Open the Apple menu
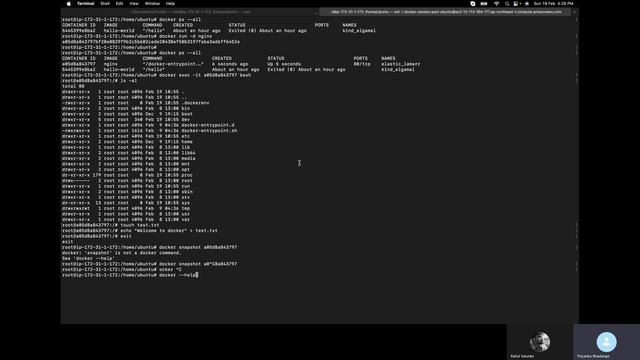 click(x=69, y=4)
